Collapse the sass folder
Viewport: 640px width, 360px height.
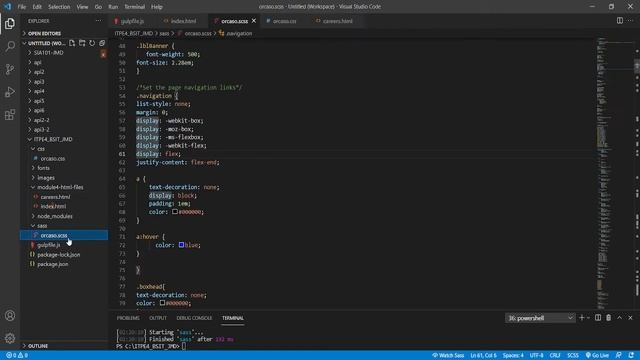tap(42, 226)
